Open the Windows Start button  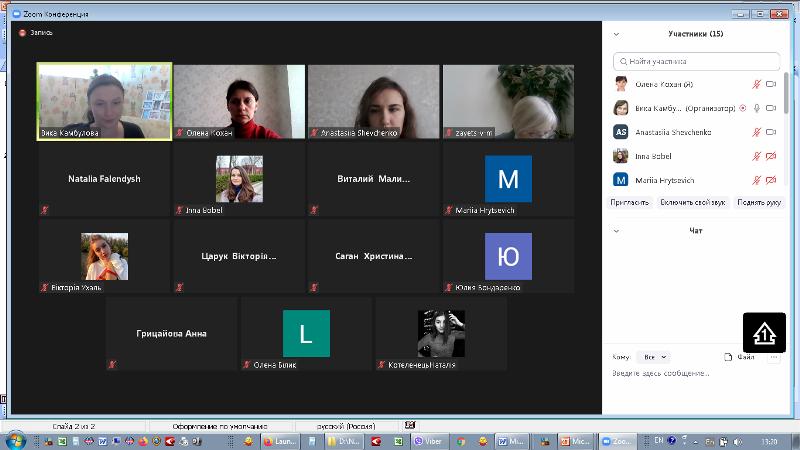click(14, 440)
